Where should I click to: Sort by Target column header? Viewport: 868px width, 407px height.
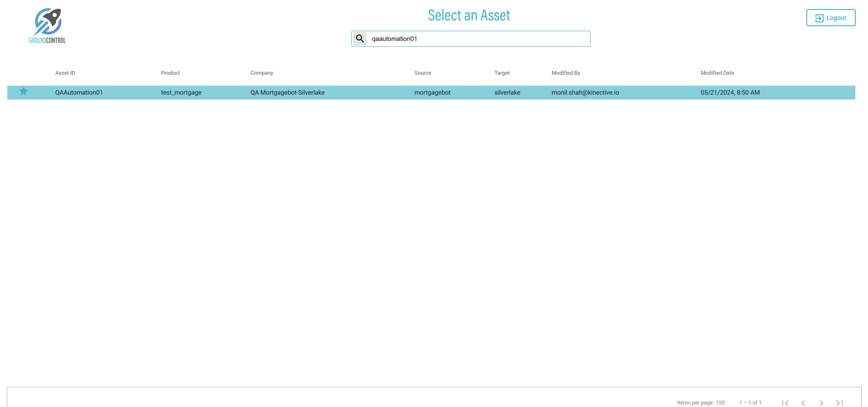coord(502,73)
